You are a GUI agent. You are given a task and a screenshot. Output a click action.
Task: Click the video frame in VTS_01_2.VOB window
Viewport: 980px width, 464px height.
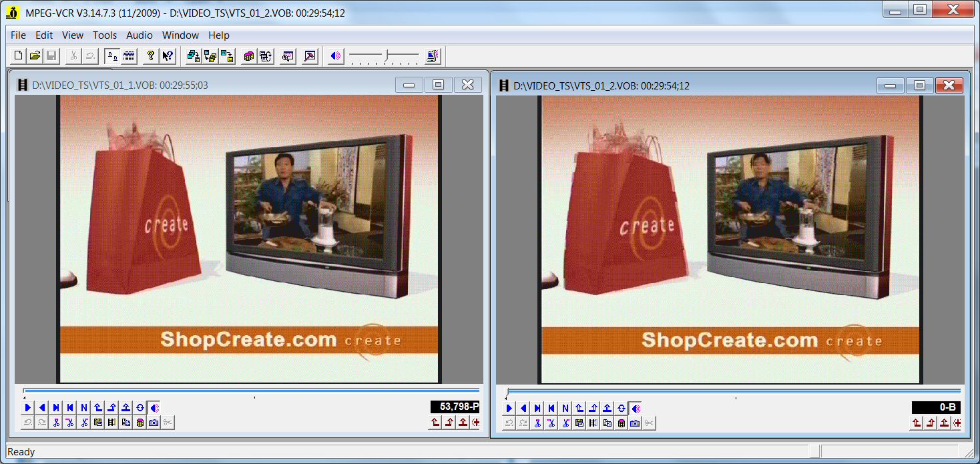[x=730, y=239]
